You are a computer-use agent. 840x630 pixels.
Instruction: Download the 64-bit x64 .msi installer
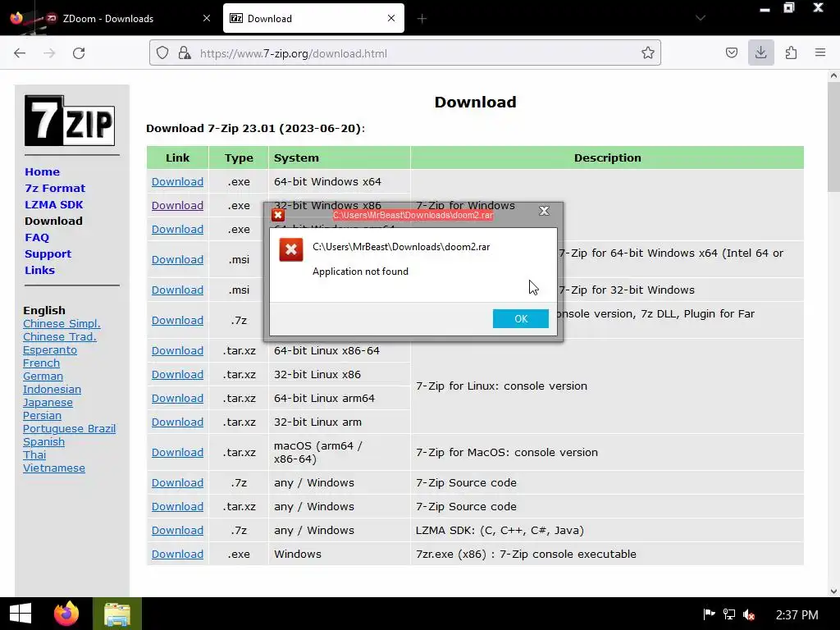pos(177,259)
